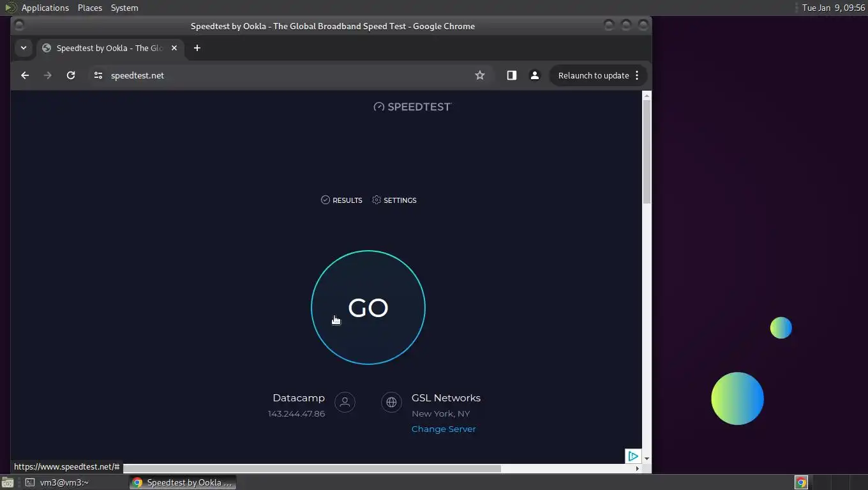Click the horizontal scrollbar right arrow
The image size is (868, 490).
click(637, 468)
